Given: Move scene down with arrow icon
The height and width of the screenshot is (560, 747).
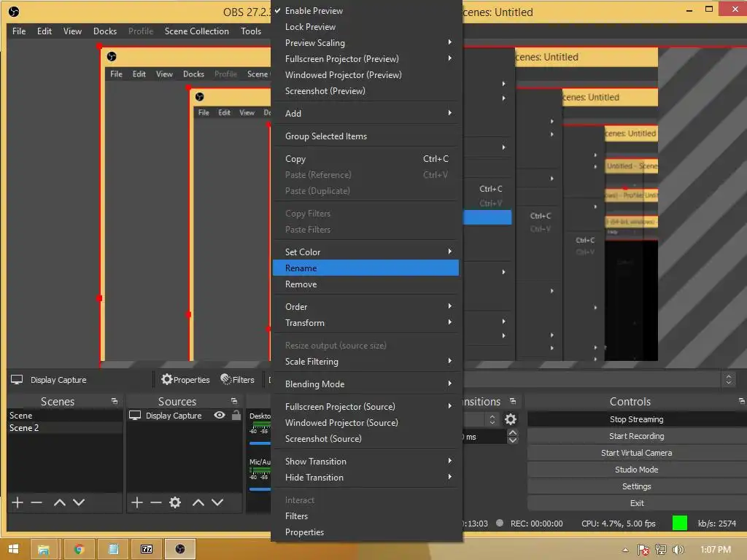Looking at the screenshot, I should [x=79, y=502].
